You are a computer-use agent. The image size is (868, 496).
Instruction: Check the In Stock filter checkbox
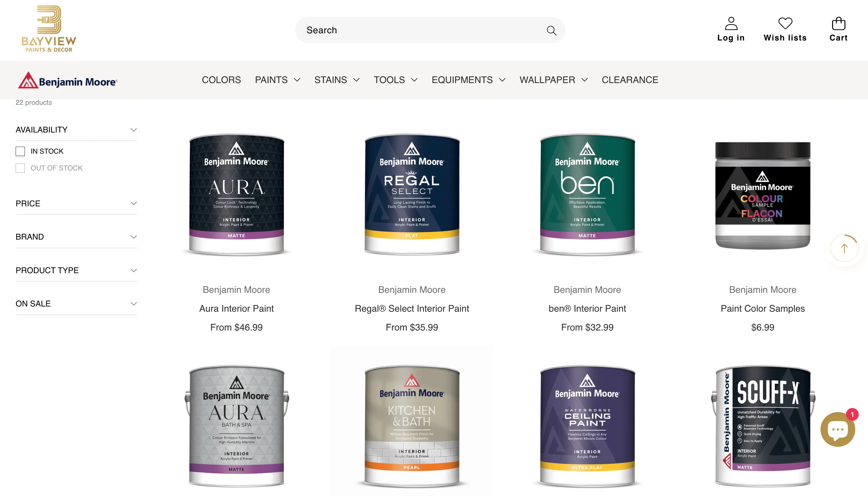click(x=21, y=151)
